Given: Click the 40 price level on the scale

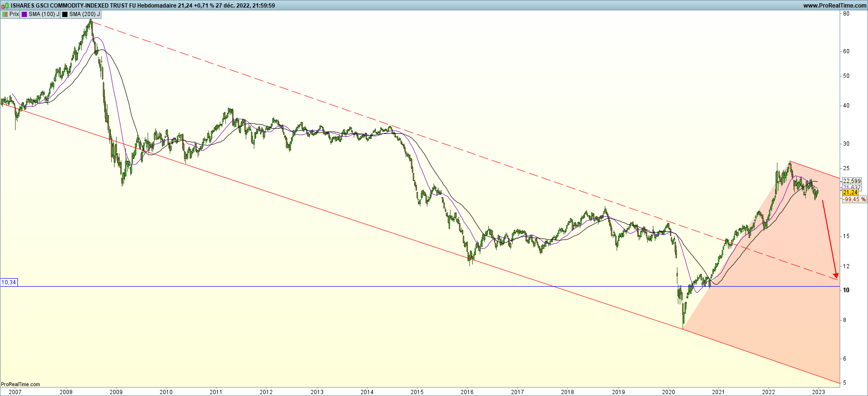Looking at the screenshot, I should tap(846, 106).
